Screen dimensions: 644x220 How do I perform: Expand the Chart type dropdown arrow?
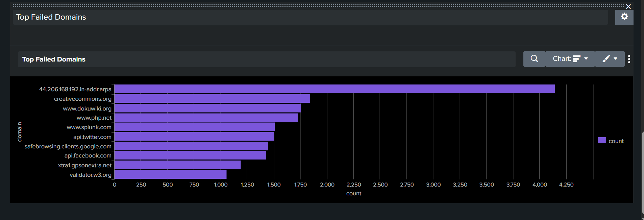point(586,59)
